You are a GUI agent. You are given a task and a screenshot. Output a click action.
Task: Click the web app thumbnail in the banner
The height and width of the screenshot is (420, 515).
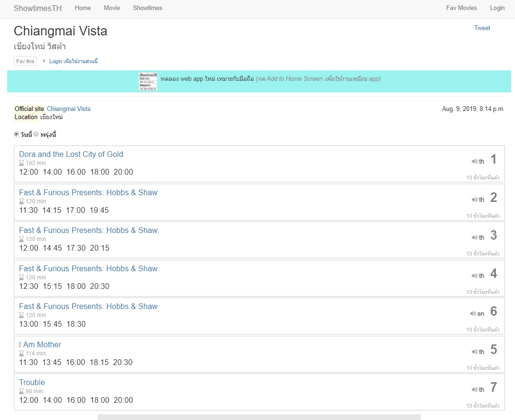148,81
